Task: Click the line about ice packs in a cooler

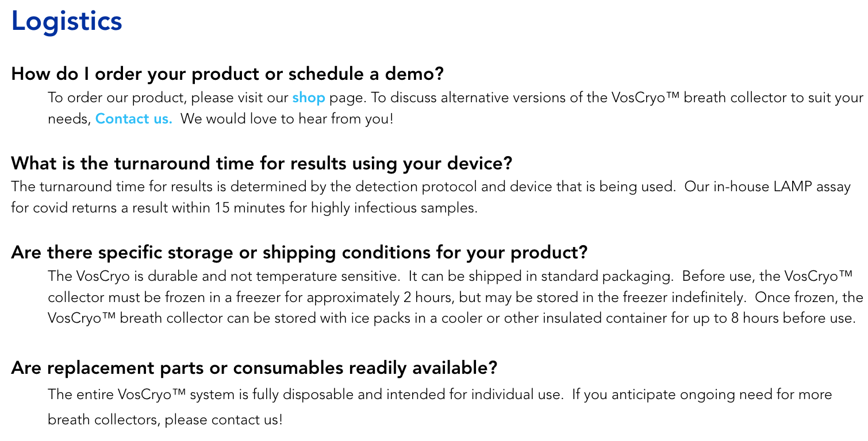Action: [452, 318]
